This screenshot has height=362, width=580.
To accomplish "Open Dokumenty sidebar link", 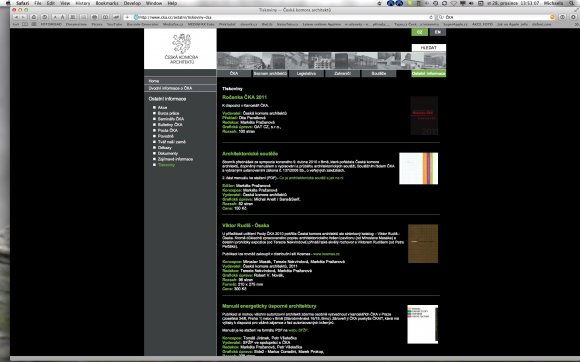I will (x=168, y=153).
